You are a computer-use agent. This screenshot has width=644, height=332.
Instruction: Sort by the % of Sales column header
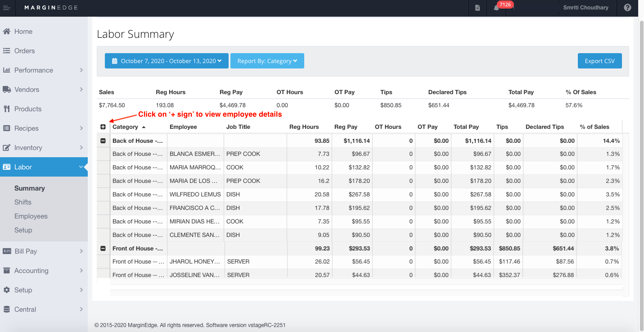[594, 127]
